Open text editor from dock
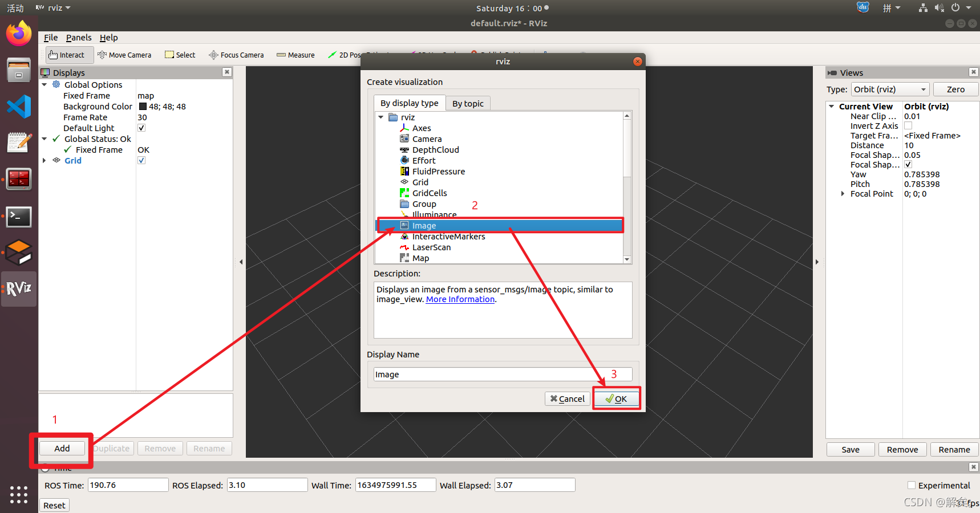This screenshot has width=980, height=513. pyautogui.click(x=19, y=142)
